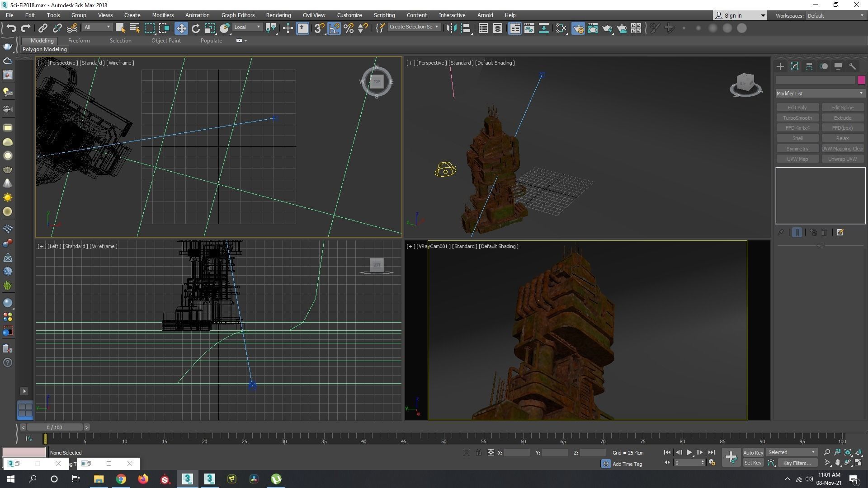Screen dimensions: 868x488
Task: Click the TurboSmooth modifier button
Action: 797,118
